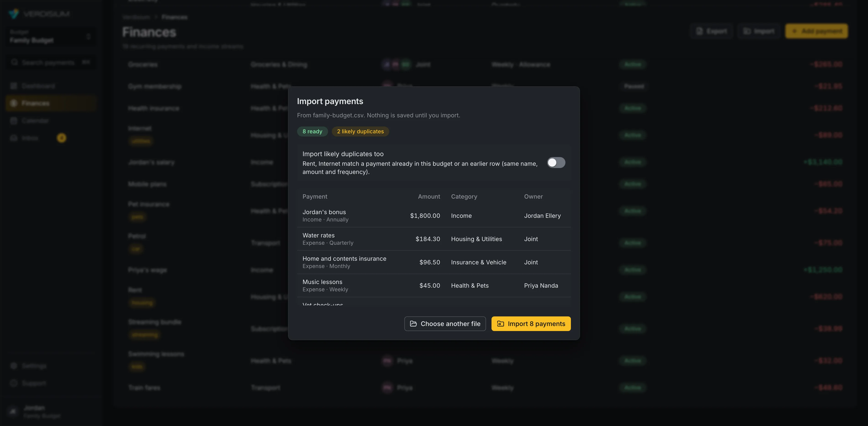The height and width of the screenshot is (426, 868).
Task: Click the Insurance & Vehicle category cell
Action: tap(478, 262)
